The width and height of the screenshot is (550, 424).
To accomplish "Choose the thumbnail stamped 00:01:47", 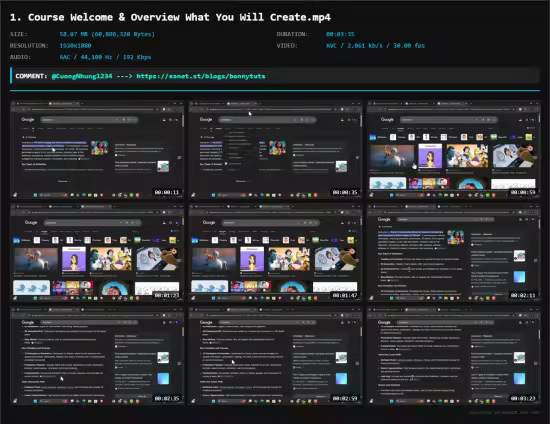I will pos(275,253).
